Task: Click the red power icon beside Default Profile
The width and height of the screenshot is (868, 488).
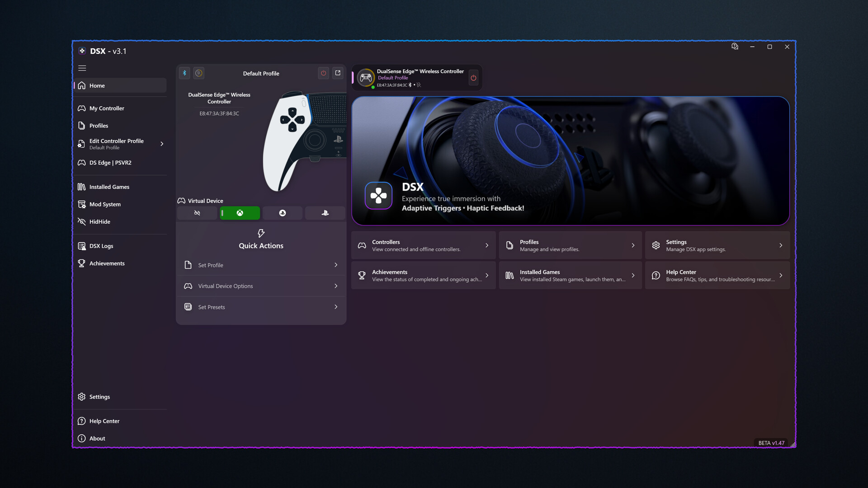Action: point(323,73)
